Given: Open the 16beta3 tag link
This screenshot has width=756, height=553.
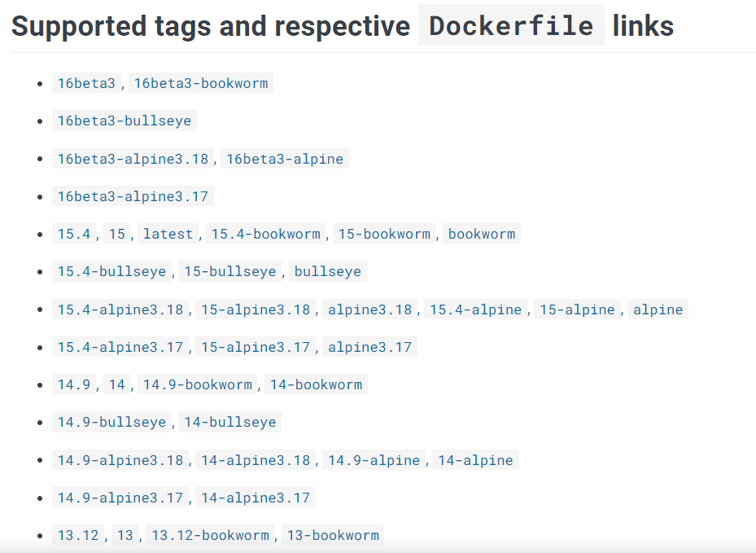Looking at the screenshot, I should pos(86,83).
